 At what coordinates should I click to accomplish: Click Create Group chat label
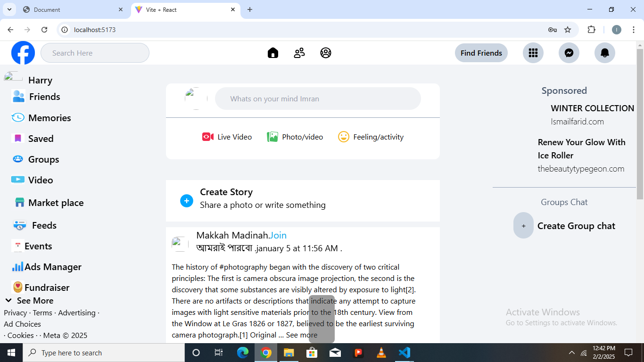pyautogui.click(x=576, y=226)
